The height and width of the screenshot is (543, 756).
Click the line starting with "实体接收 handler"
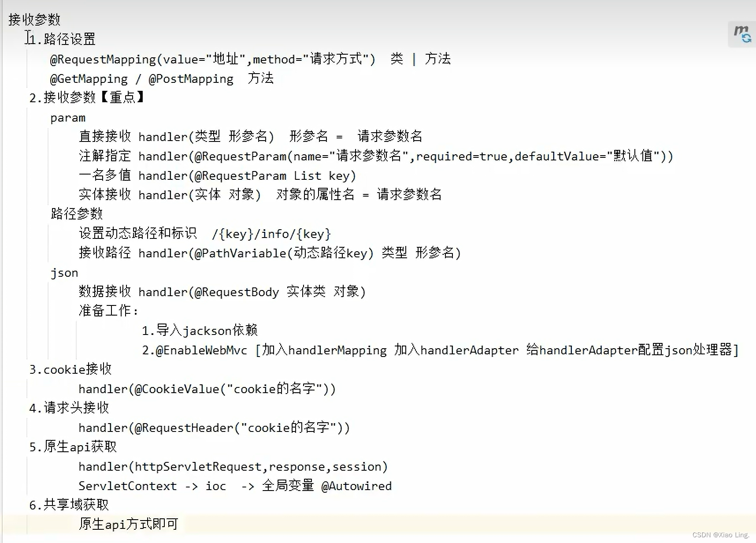coord(260,195)
